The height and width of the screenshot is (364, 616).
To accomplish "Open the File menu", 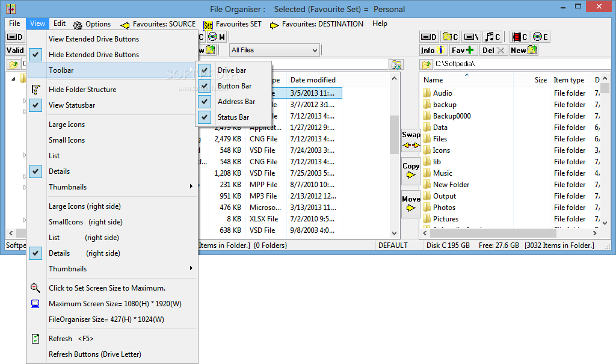I will pos(14,23).
